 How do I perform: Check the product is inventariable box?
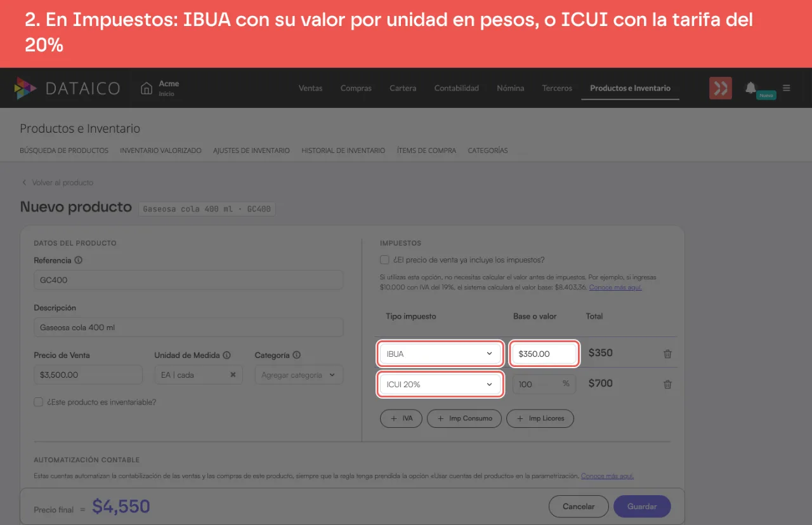tap(39, 402)
